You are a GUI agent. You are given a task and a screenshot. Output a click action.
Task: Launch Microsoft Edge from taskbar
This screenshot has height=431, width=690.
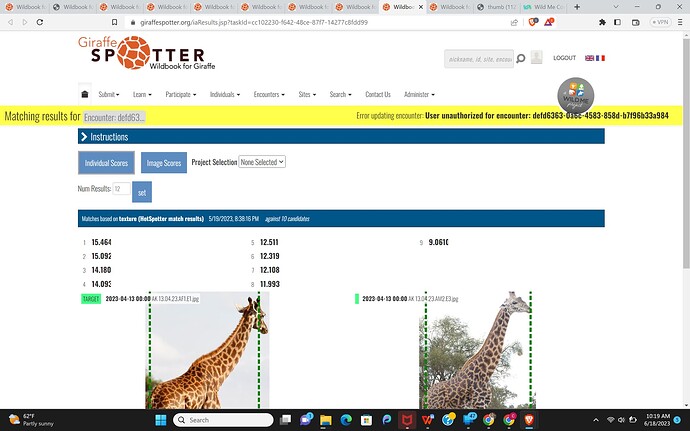coord(346,420)
